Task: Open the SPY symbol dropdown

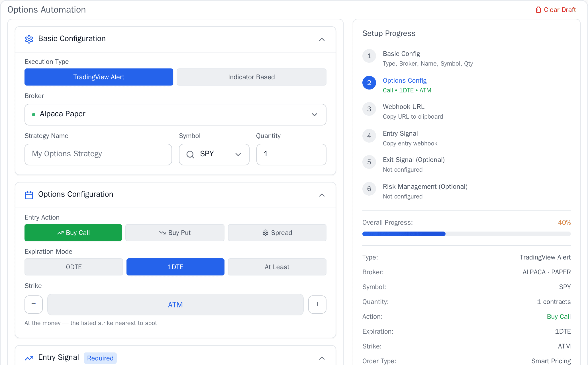Action: tap(214, 155)
